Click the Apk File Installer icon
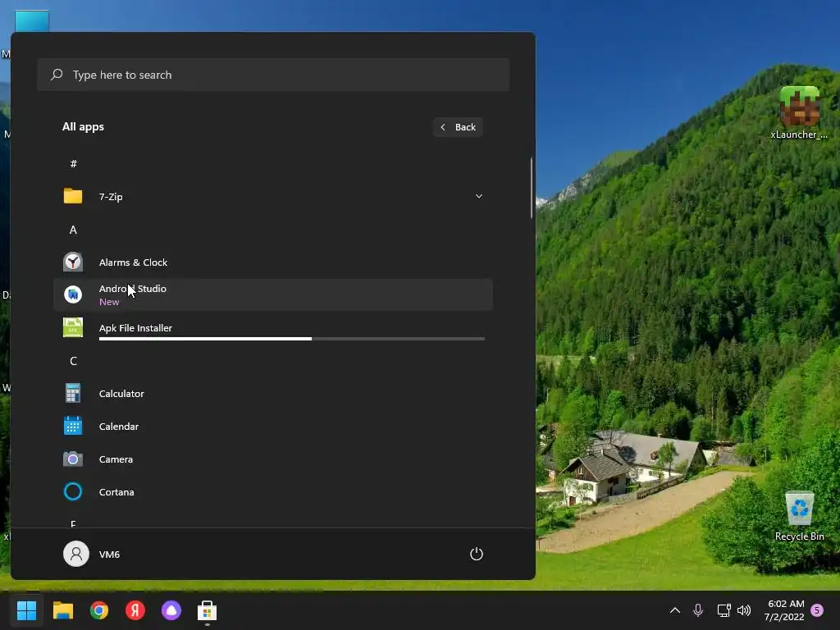The height and width of the screenshot is (630, 840). (73, 327)
